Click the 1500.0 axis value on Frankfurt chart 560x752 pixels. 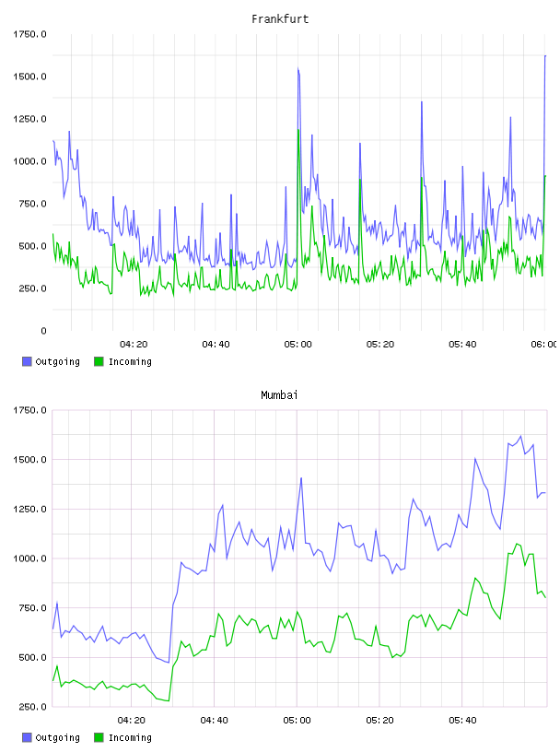[29, 76]
